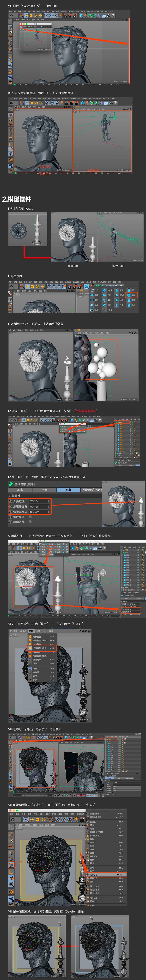Open the 基本 tab of Metaball attributes
The width and height of the screenshot is (146, 980).
[x=20, y=490]
